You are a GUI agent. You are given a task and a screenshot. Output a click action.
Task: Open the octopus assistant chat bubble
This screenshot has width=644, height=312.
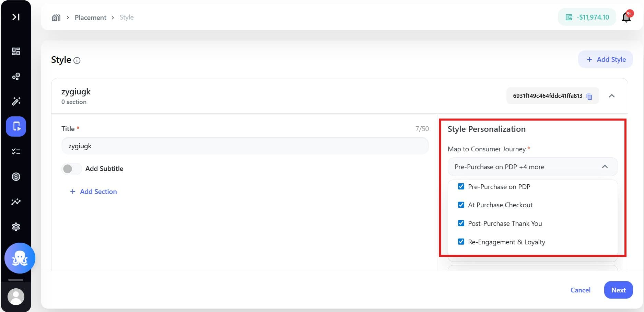(x=20, y=258)
